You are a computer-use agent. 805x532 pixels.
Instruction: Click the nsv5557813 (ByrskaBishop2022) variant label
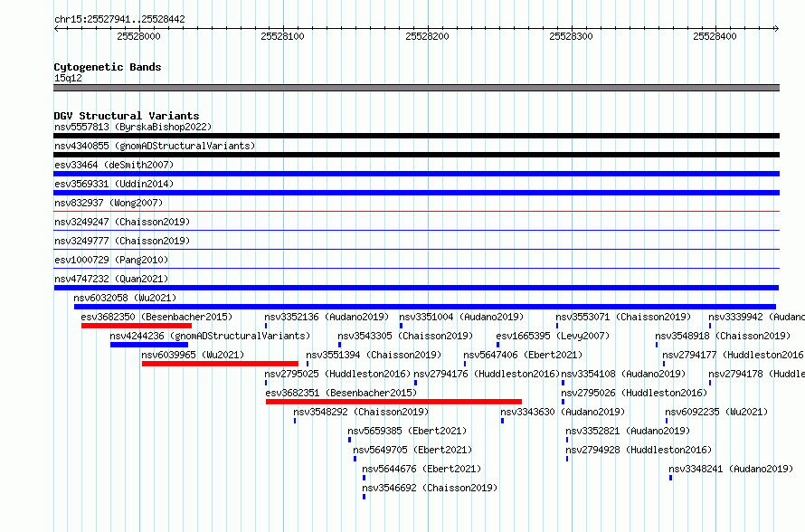133,127
